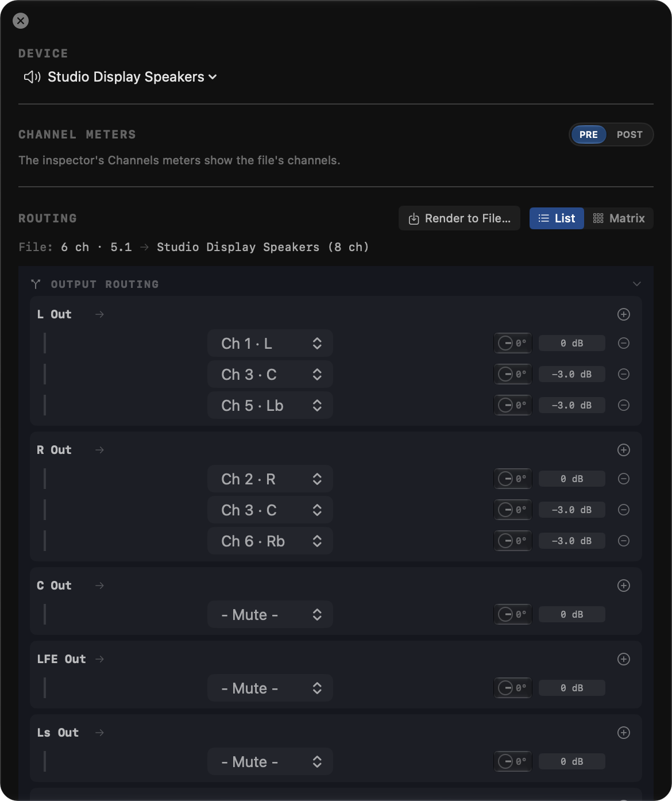
Task: Remove Ch 3 · C from R Out
Action: [624, 510]
